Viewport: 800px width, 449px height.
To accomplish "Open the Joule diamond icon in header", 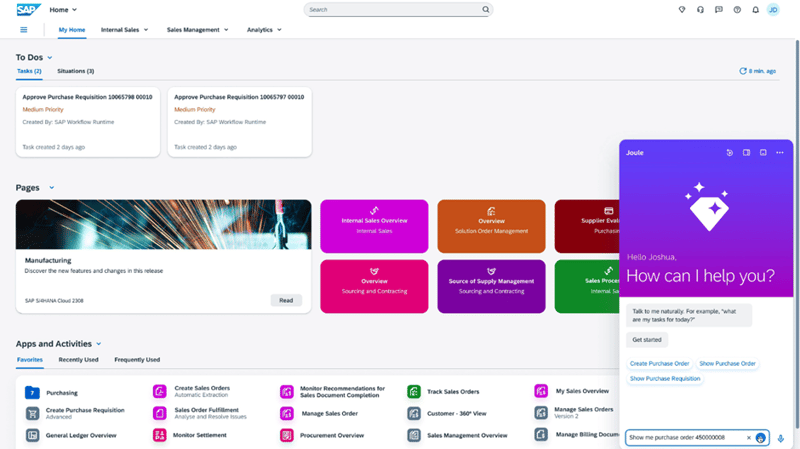I will (682, 9).
